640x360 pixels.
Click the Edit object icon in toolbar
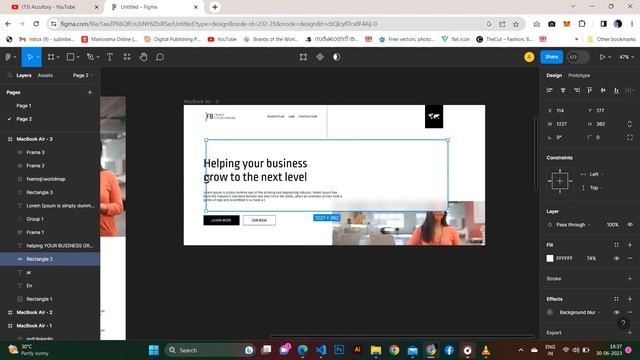point(303,57)
